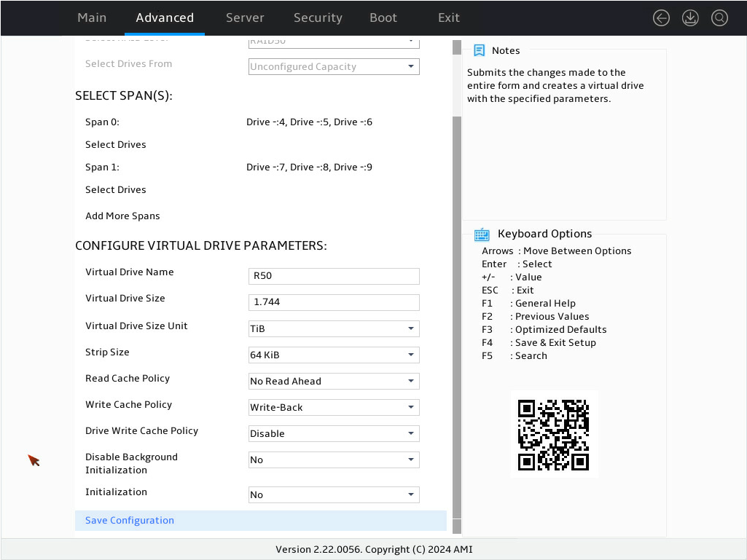Click the 'Span 1:' label

(103, 167)
